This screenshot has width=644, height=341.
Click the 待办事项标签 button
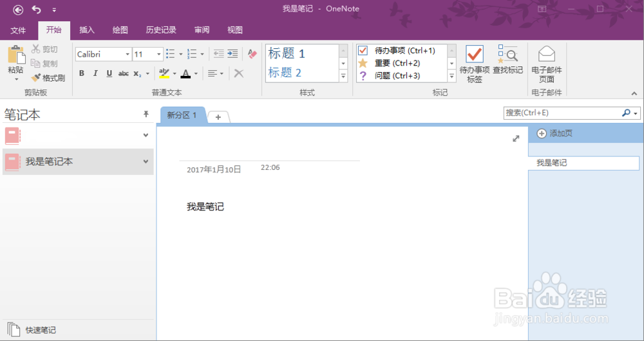pyautogui.click(x=475, y=64)
